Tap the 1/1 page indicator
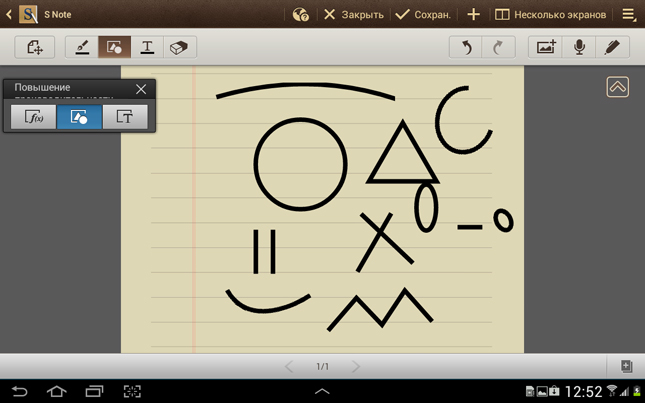Image resolution: width=645 pixels, height=403 pixels. click(x=322, y=366)
